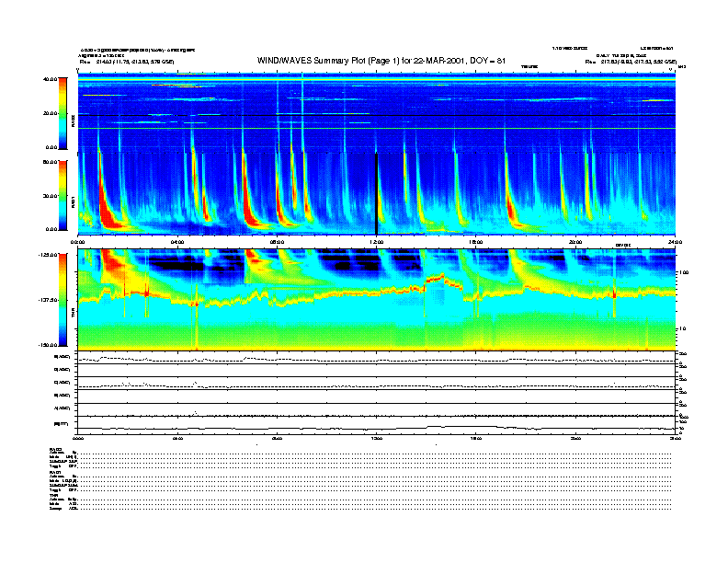The height and width of the screenshot is (563, 728).
Task: Click vertical TNR axis label beside lower spectrogram
Action: 73,314
